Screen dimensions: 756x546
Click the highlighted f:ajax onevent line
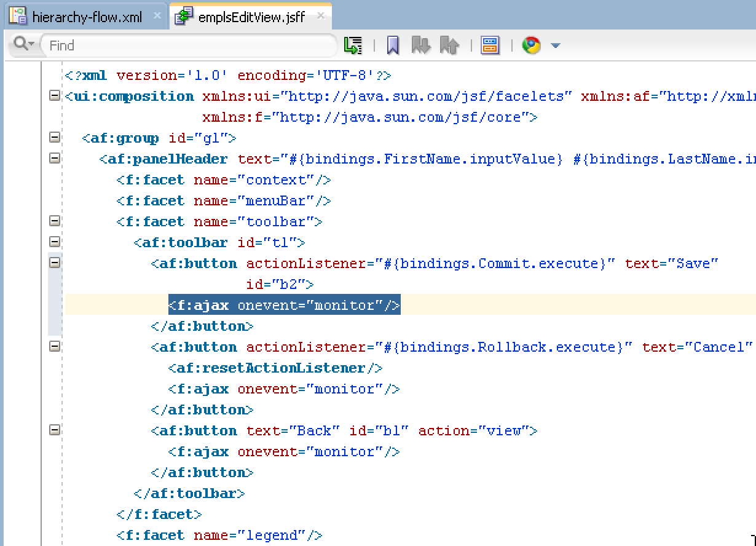point(284,306)
